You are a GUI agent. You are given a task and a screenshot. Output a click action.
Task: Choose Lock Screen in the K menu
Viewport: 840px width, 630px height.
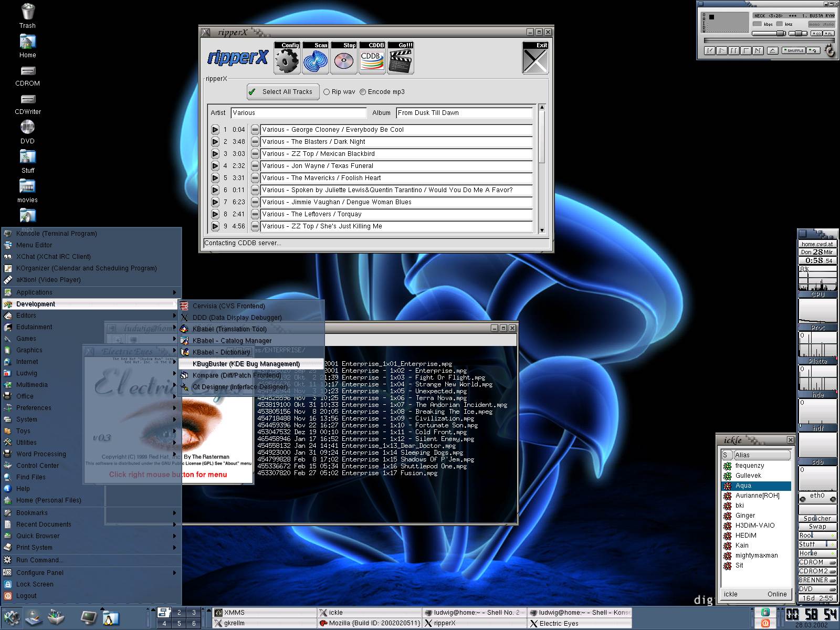tap(91, 584)
